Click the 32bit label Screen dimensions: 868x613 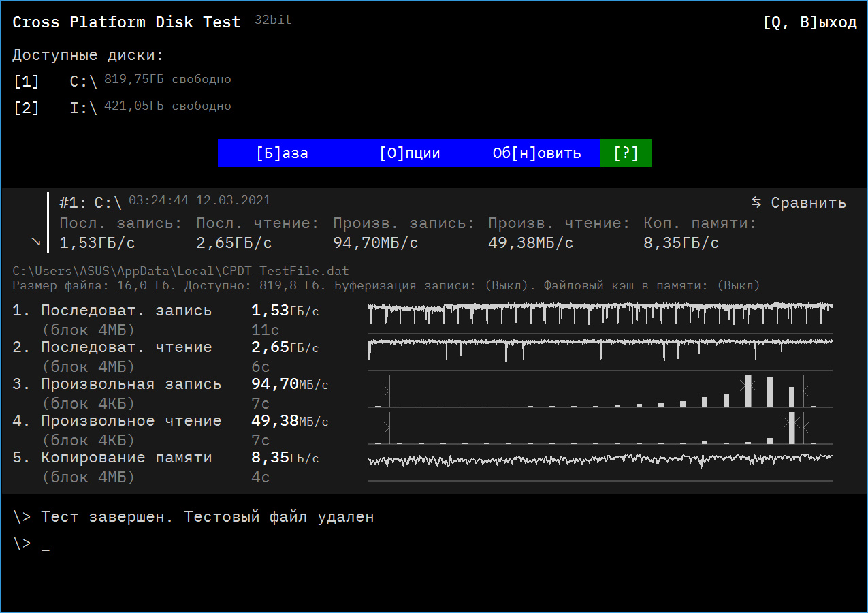[273, 20]
